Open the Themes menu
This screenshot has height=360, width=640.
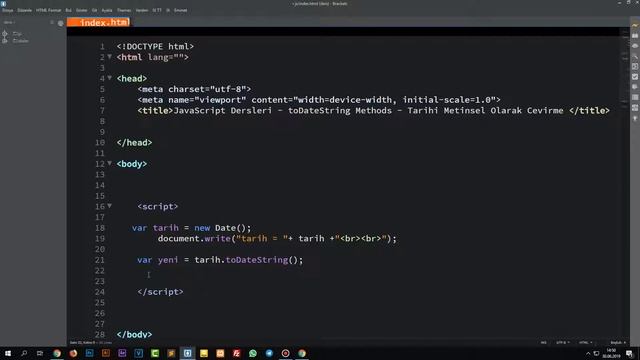click(x=124, y=10)
